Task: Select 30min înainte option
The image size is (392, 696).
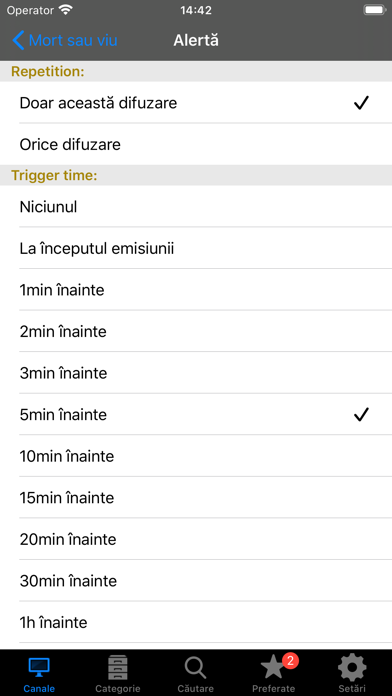Action: [196, 581]
